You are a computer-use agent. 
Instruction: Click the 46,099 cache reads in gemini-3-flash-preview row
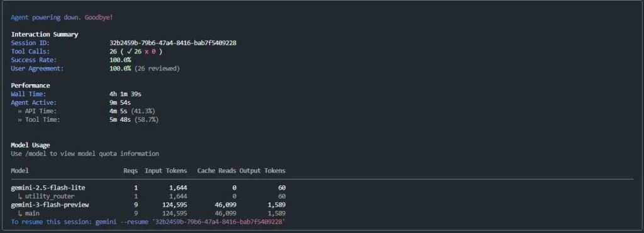226,205
